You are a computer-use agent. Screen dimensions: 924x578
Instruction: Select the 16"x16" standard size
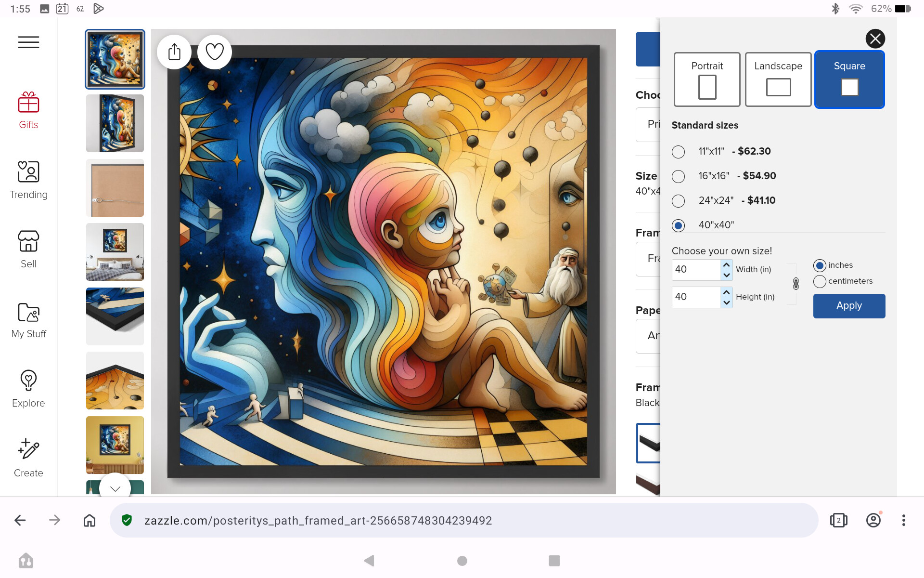click(678, 176)
